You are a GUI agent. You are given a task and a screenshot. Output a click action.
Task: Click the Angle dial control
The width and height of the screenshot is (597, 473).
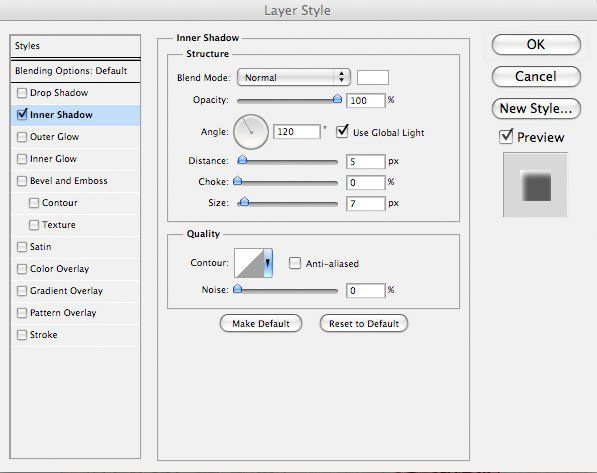tap(251, 132)
